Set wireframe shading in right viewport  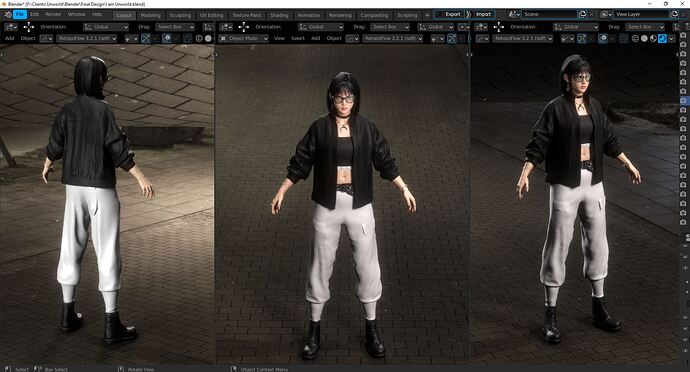[x=635, y=38]
